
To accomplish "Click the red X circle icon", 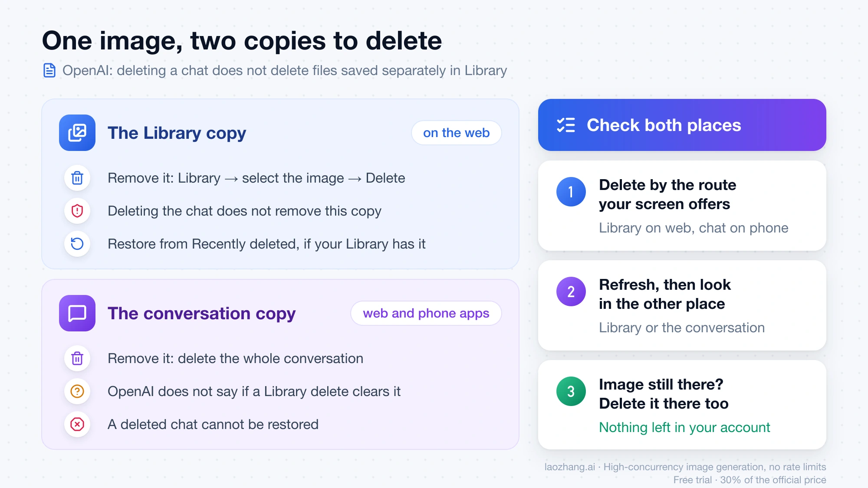I will pos(77,424).
